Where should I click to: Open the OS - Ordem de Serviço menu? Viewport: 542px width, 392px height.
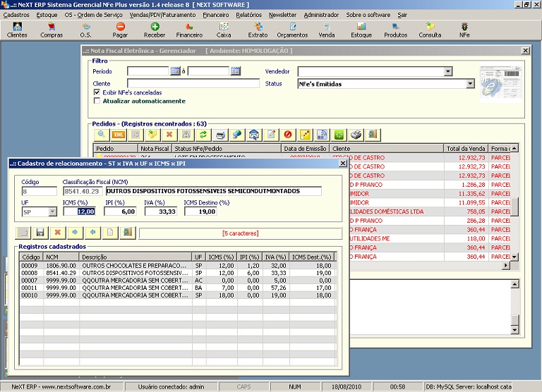pos(93,15)
